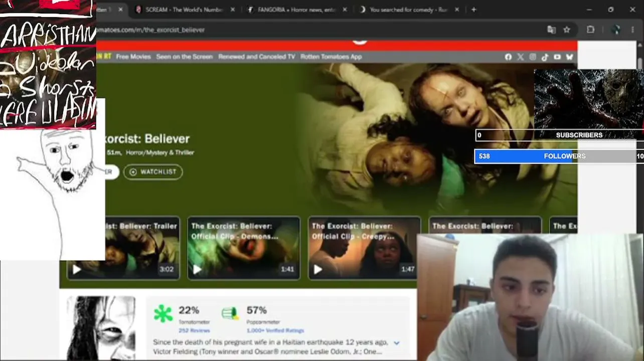
Task: Click the 0 subscribers progress bar
Action: (x=559, y=135)
